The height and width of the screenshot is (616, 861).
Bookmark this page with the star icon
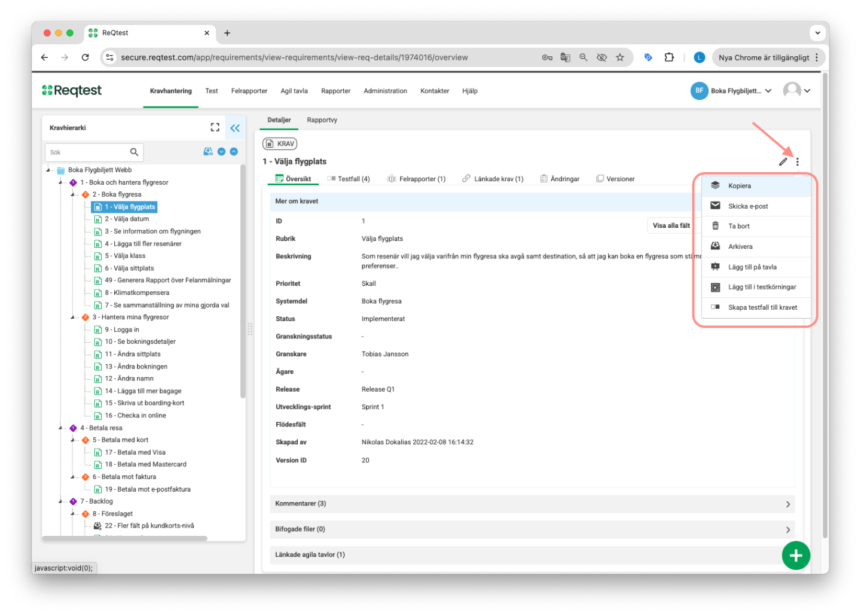click(620, 57)
